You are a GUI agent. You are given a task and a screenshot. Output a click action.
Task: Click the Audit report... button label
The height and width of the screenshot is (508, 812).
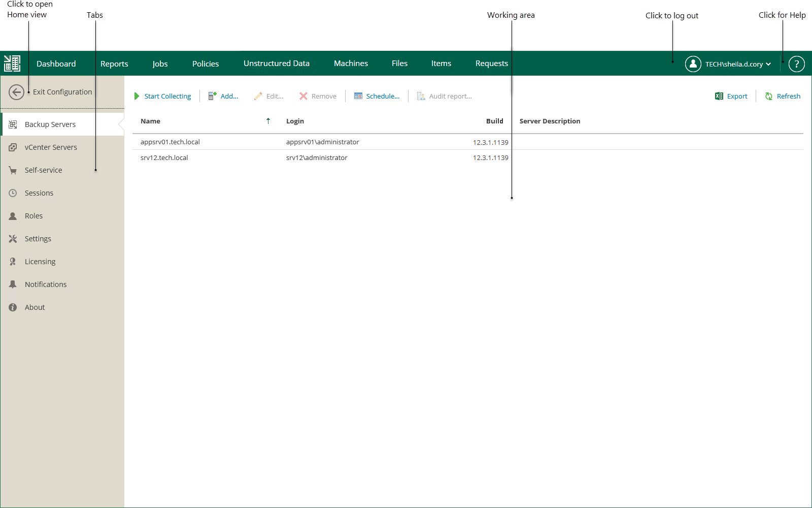click(x=451, y=96)
